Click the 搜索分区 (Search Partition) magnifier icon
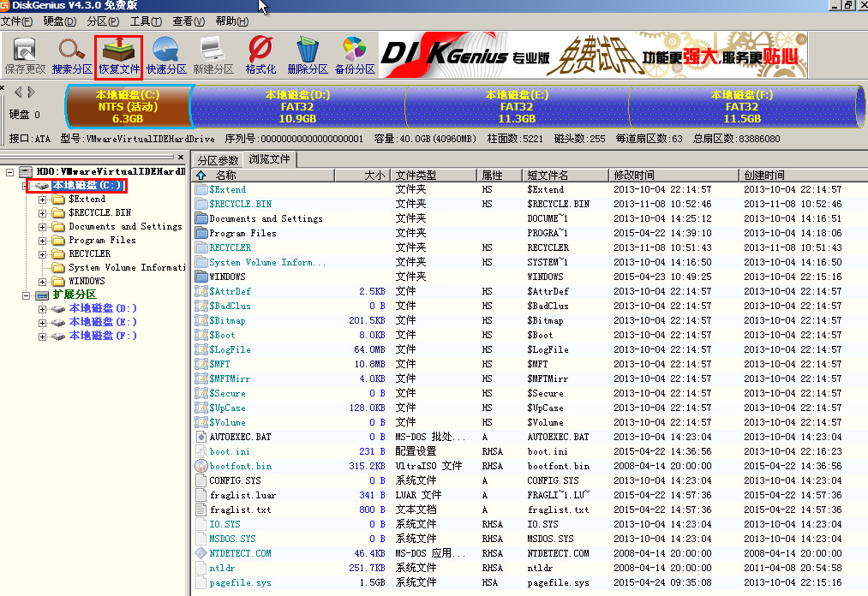868x596 pixels. pos(72,55)
